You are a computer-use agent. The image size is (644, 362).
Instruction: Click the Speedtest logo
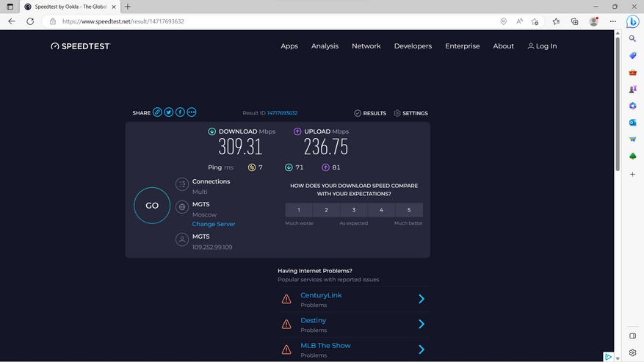(79, 46)
